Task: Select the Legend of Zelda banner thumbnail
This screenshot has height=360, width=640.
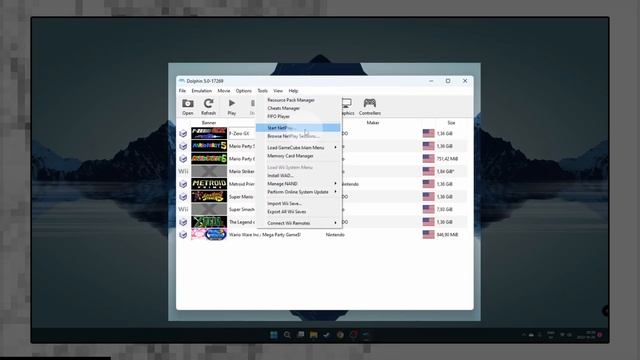Action: (209, 222)
